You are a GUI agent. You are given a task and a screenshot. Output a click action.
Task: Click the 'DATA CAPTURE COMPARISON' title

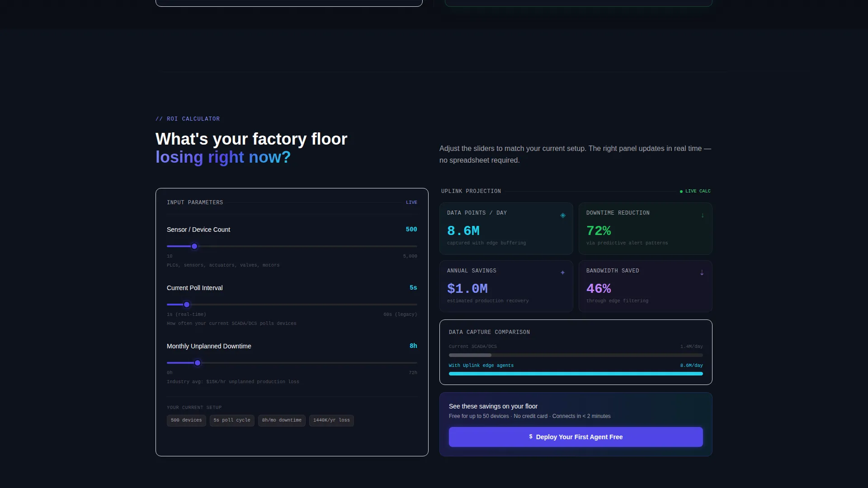point(489,332)
